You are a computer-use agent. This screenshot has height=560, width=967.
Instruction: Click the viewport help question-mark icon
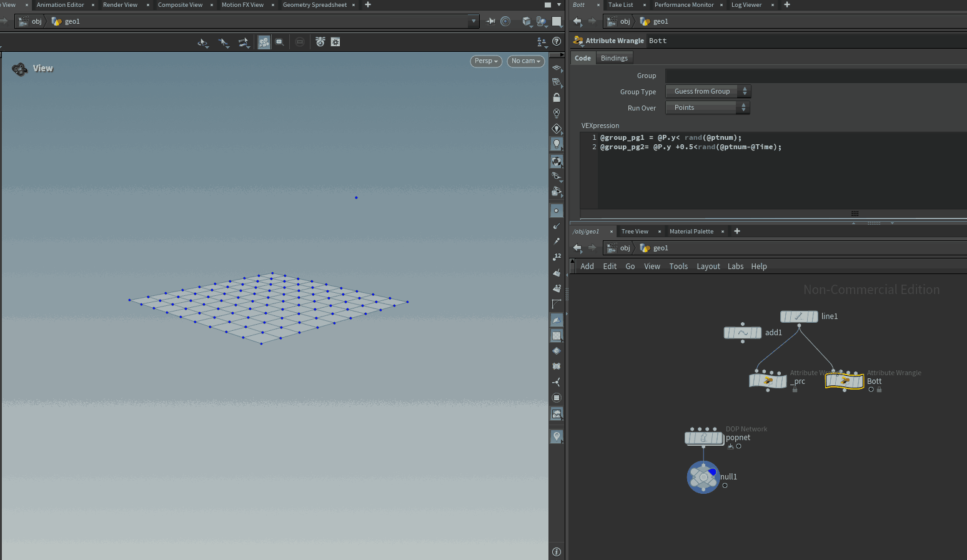[x=557, y=41]
